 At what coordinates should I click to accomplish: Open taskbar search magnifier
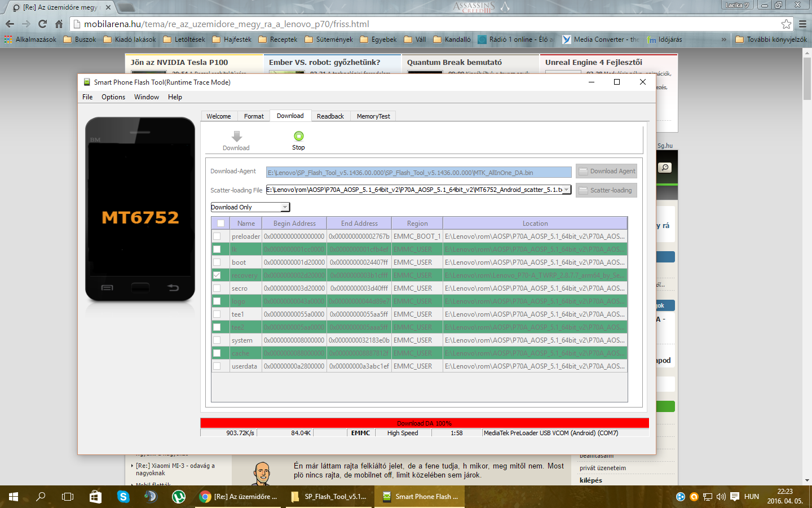coord(41,497)
